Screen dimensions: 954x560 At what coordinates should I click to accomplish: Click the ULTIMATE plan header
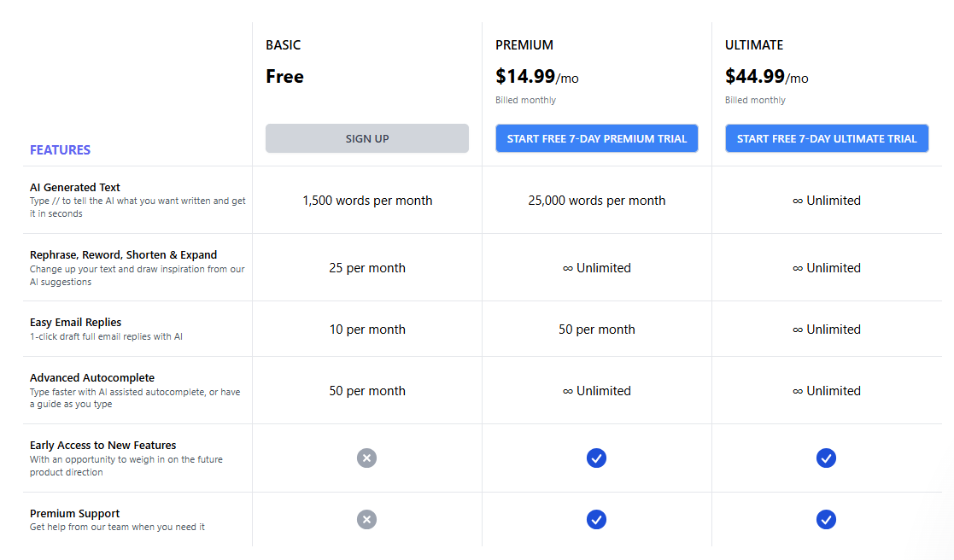(x=754, y=44)
